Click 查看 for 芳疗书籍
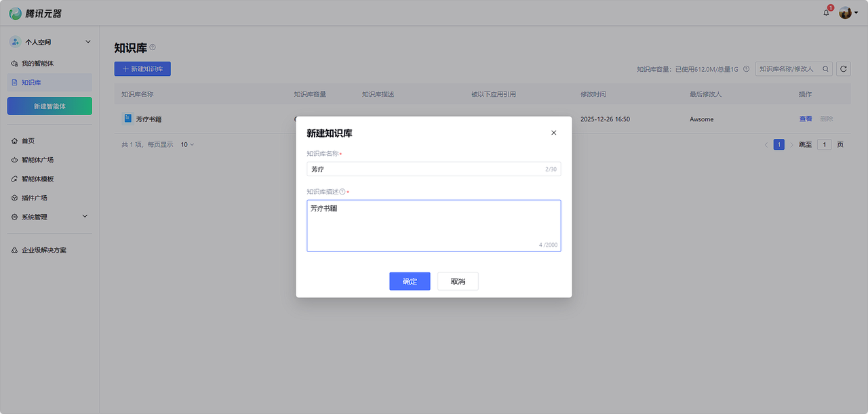 [x=806, y=119]
